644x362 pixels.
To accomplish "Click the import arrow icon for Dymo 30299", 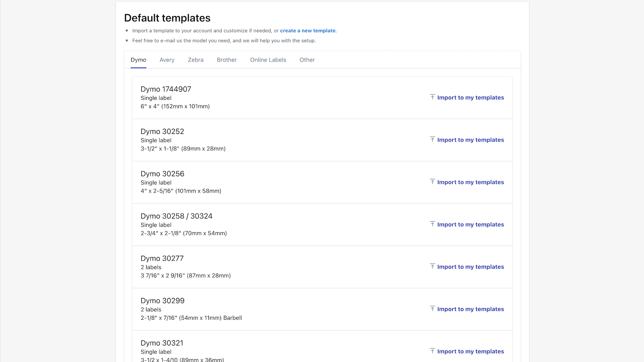I will click(432, 309).
